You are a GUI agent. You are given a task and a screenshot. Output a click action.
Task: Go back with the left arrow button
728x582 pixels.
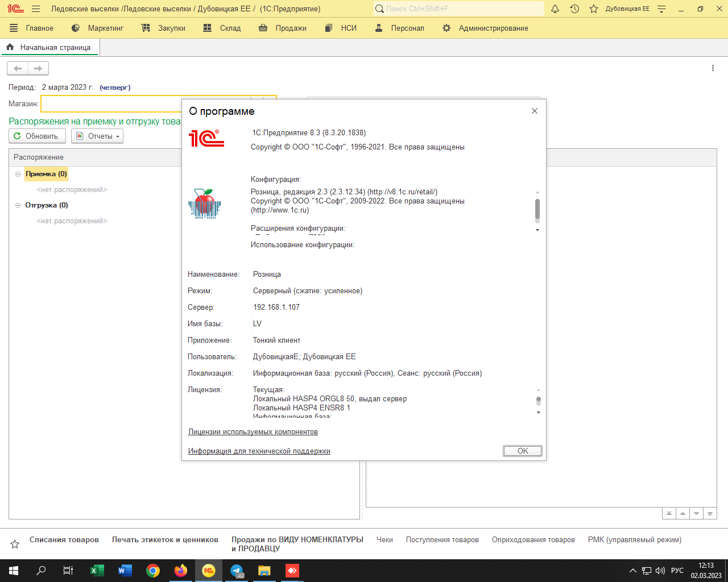click(18, 68)
